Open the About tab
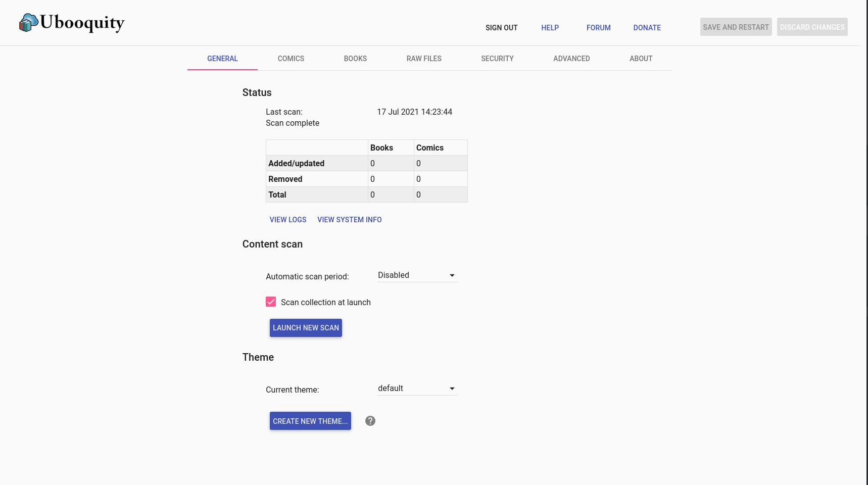The height and width of the screenshot is (485, 868). point(641,59)
